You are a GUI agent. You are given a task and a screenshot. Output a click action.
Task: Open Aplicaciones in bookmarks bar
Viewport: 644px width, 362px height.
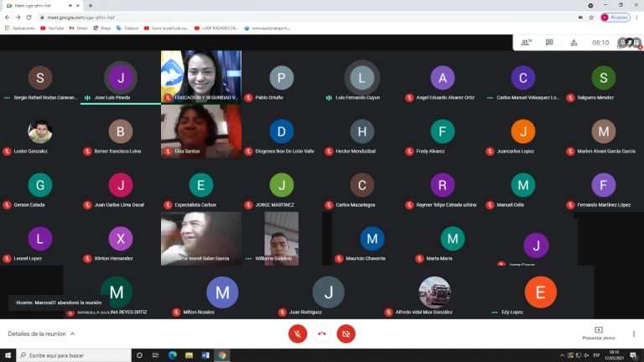pos(20,28)
